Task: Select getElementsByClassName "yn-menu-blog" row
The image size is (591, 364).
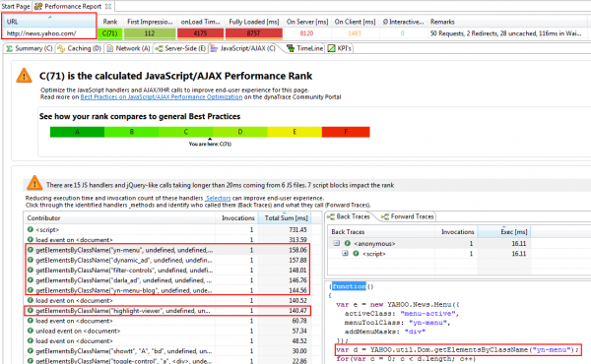Action: (167, 290)
